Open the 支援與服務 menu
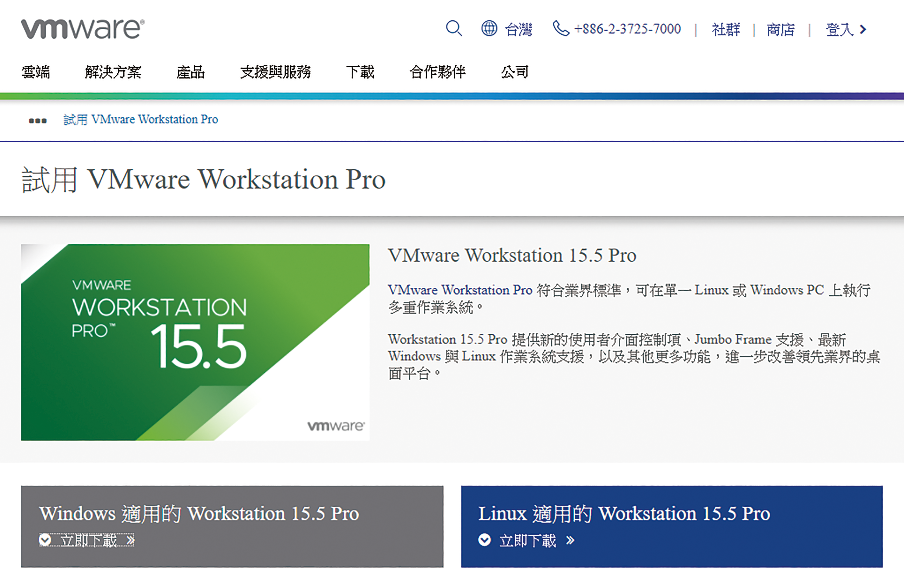The image size is (904, 588). (x=275, y=72)
